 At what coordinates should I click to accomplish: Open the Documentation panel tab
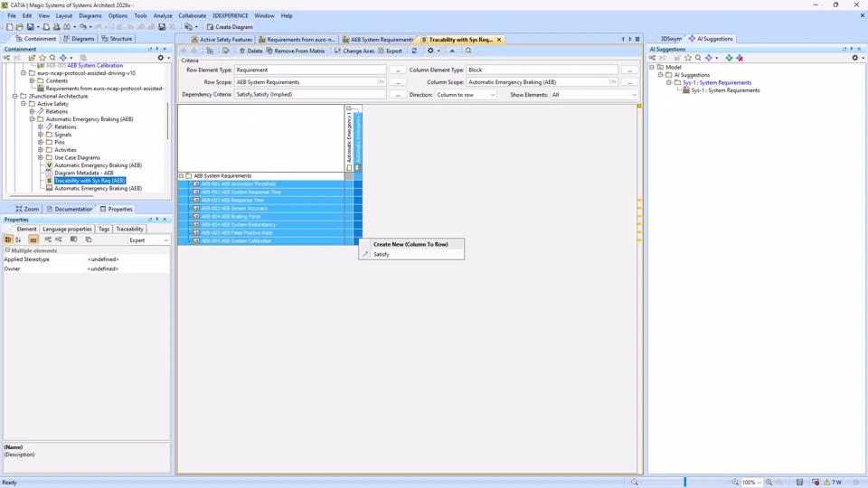pos(70,209)
